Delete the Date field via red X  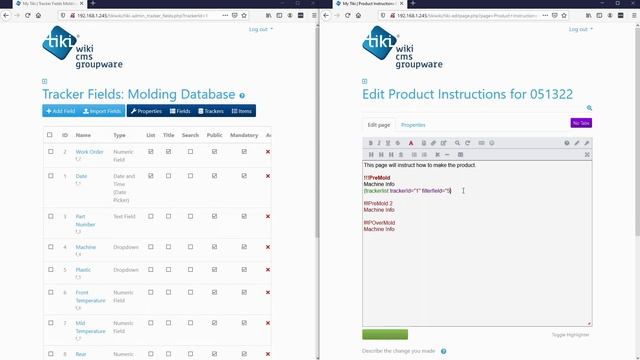tap(268, 176)
